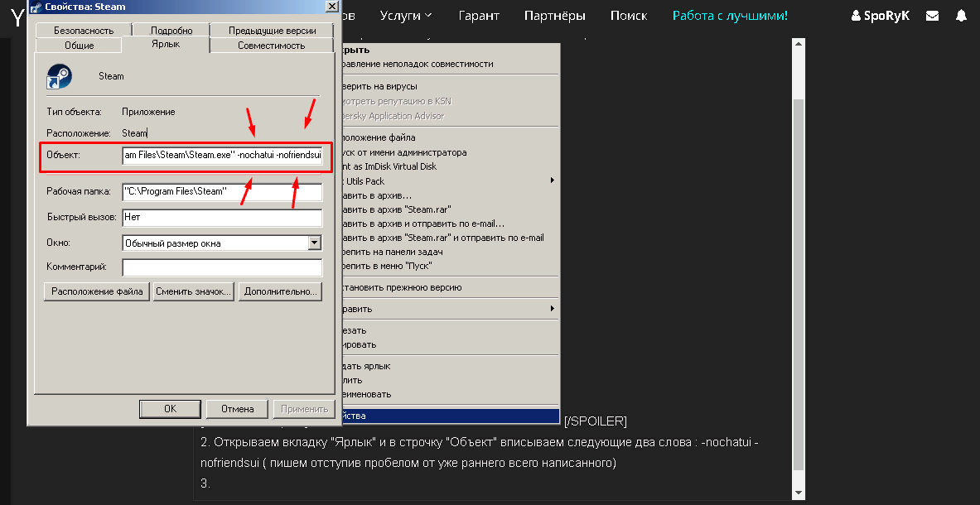Choose the совместимости troubleshooting entry
Screen dimensions: 980x505
tap(450, 64)
